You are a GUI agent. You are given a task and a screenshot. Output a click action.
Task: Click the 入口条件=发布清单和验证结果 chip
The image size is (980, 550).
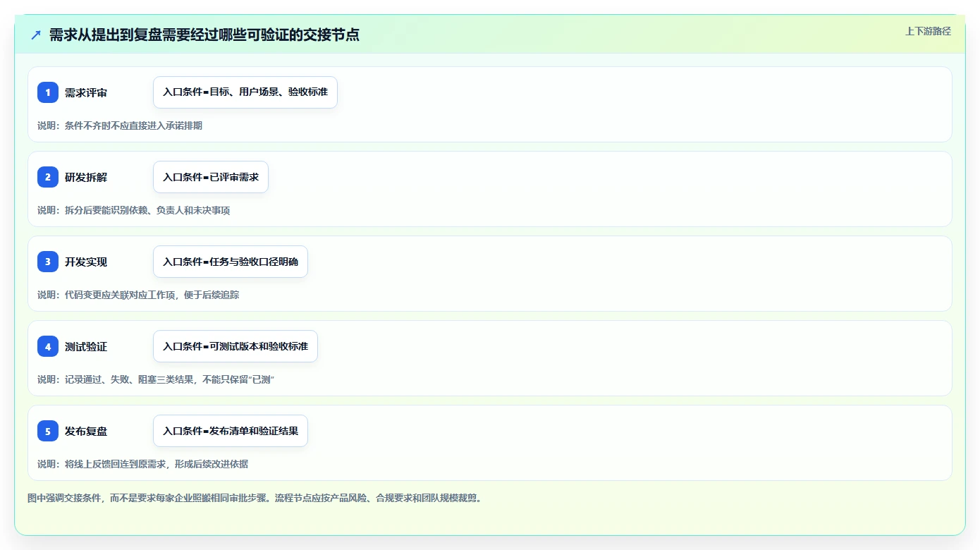pyautogui.click(x=231, y=431)
